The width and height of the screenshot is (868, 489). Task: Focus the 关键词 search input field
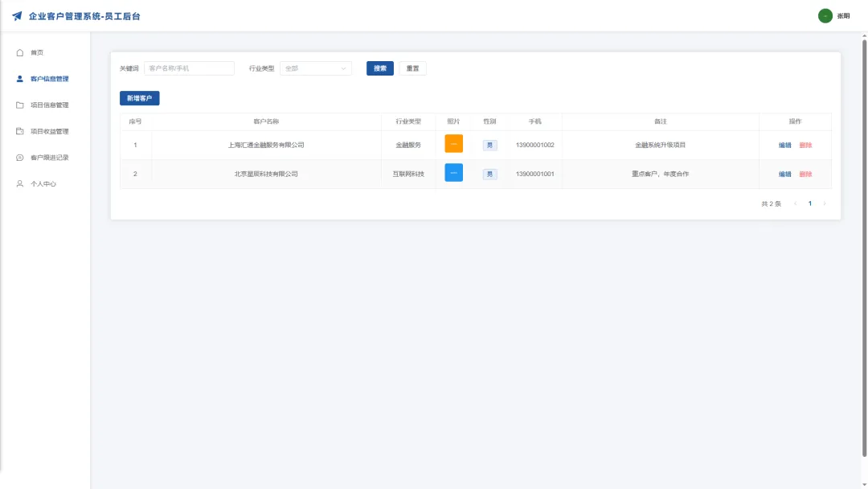[x=190, y=68]
